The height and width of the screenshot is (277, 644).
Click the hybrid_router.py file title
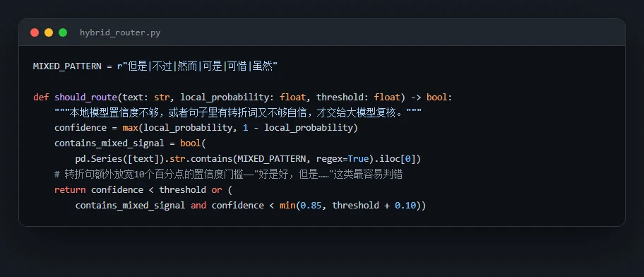pyautogui.click(x=120, y=33)
